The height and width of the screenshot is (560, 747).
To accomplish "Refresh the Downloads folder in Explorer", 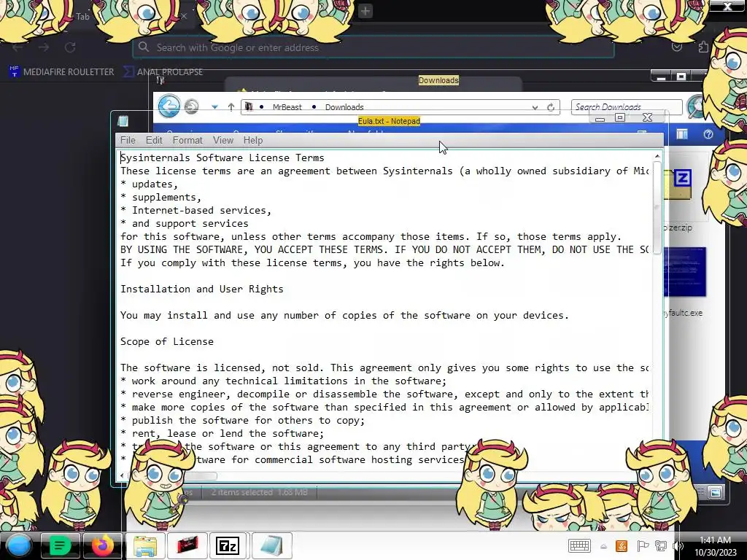I will (551, 108).
